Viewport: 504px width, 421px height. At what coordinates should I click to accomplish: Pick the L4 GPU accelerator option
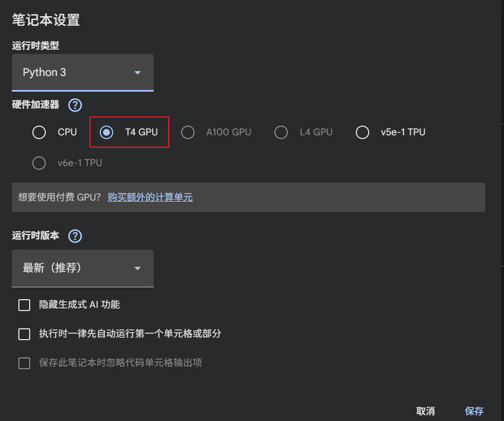click(x=281, y=132)
